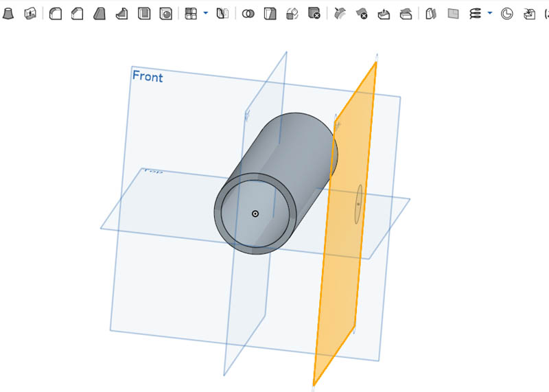Select the Boolean tool
549x392 pixels.
[x=248, y=13]
